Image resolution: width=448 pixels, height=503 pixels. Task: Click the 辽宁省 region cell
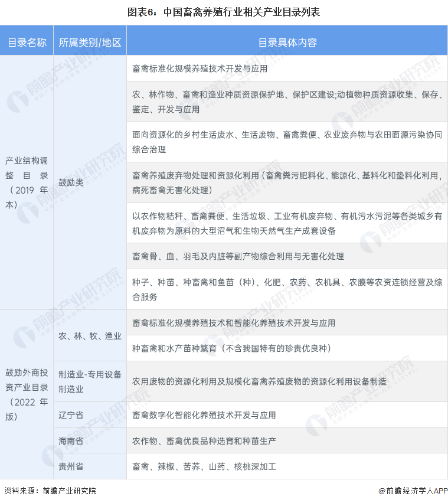pos(71,415)
